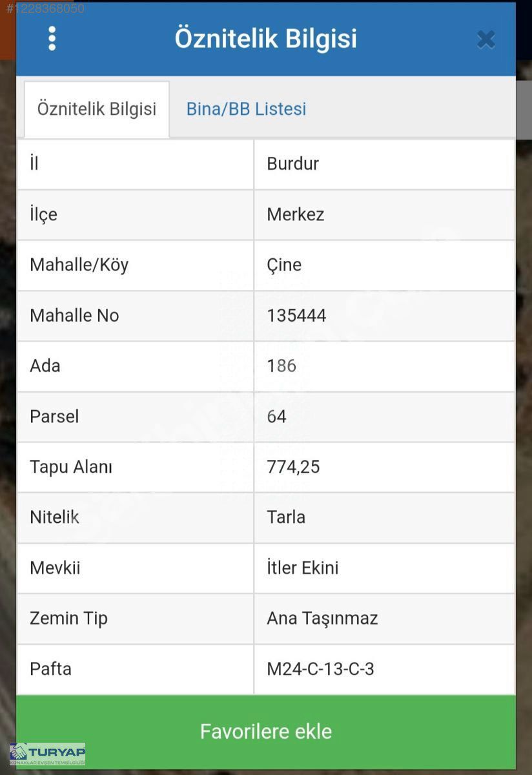532x775 pixels.
Task: Select the Tarla value in Nitelik row
Action: tap(286, 517)
